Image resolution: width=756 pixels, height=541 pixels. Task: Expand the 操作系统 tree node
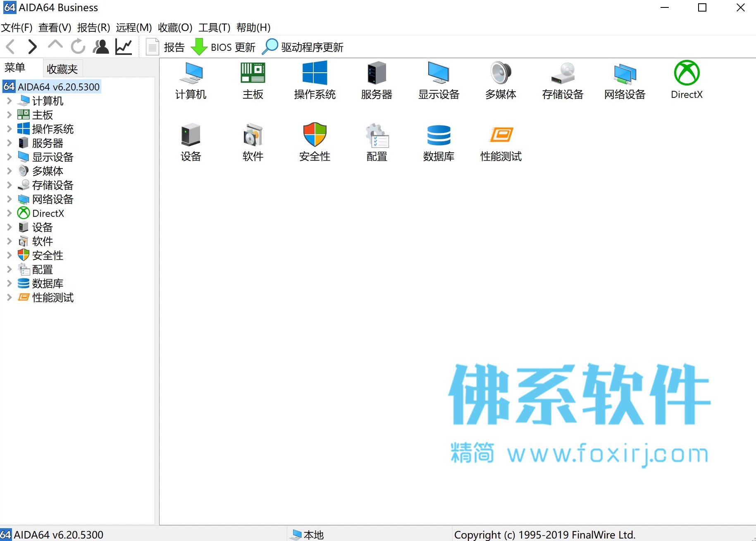click(9, 129)
